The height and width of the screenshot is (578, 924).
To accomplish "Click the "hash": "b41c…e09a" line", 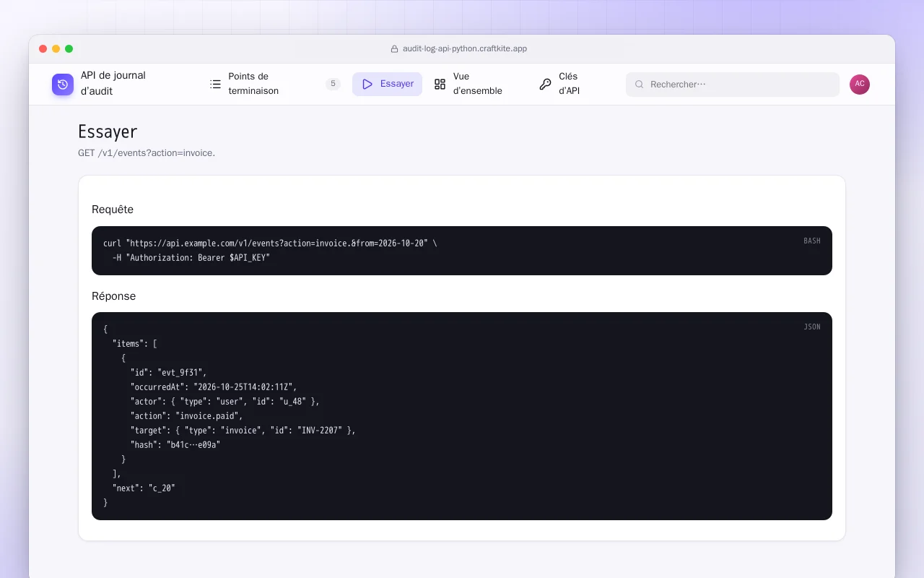I will 175,445.
